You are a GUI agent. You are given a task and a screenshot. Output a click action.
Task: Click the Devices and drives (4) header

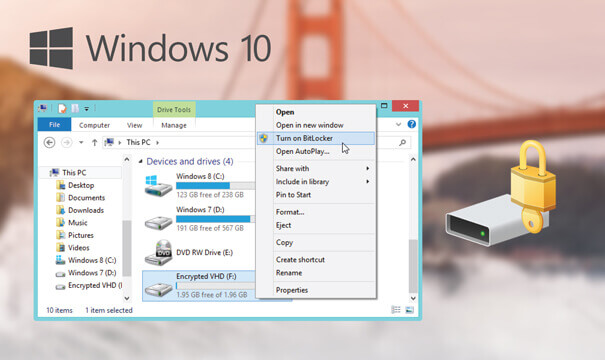(190, 161)
